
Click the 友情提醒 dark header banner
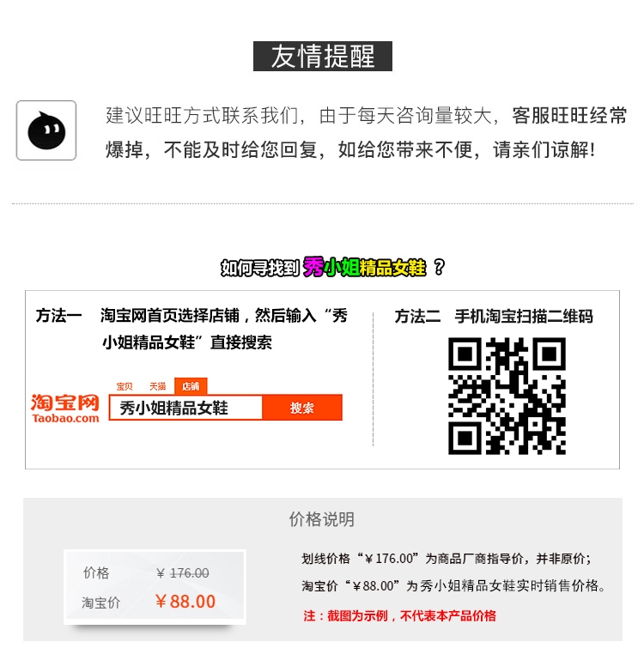pos(323,56)
